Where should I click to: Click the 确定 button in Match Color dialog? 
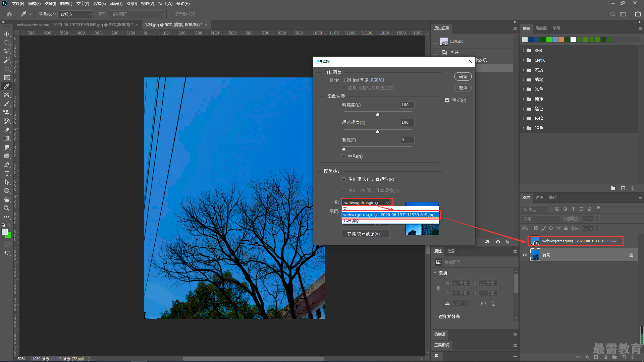(463, 76)
